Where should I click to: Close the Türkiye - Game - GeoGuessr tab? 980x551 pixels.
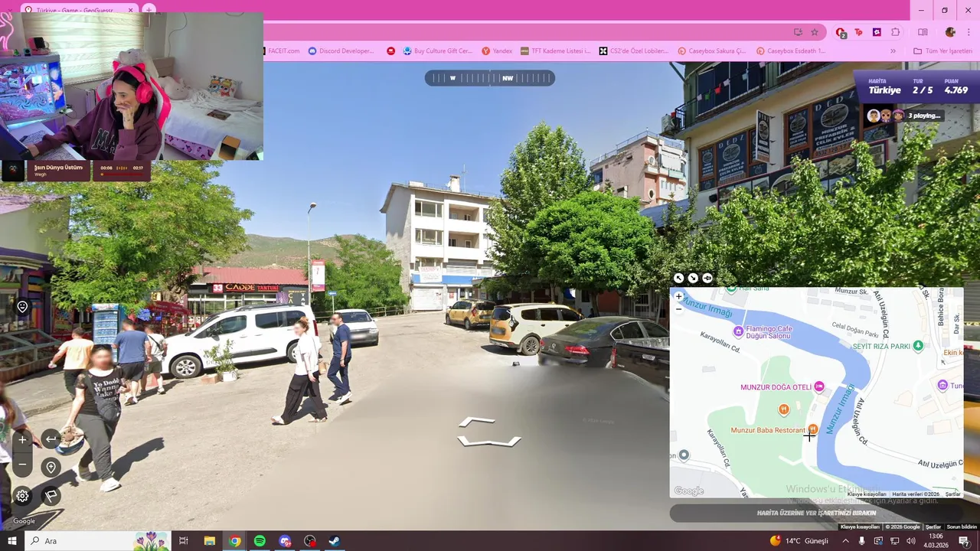click(x=130, y=10)
